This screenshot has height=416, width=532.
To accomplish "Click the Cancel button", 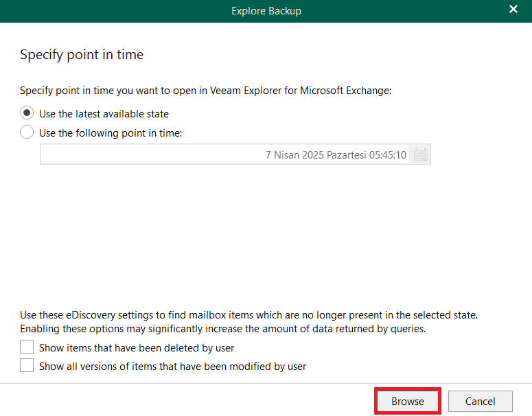I will (x=480, y=401).
